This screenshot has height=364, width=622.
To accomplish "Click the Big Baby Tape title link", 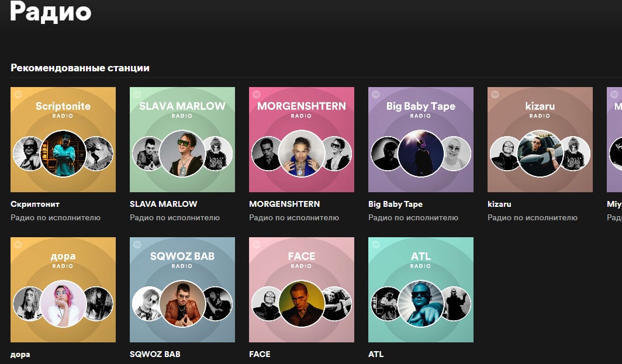I will [x=396, y=204].
